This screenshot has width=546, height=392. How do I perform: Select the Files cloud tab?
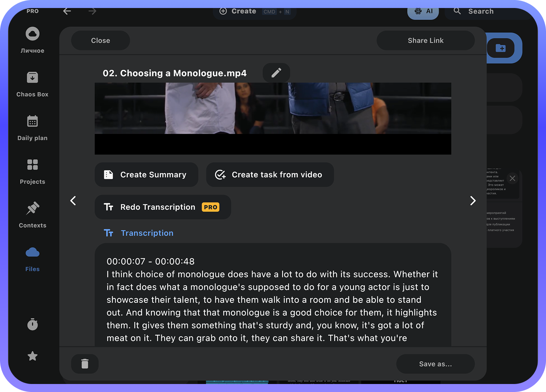pyautogui.click(x=32, y=259)
